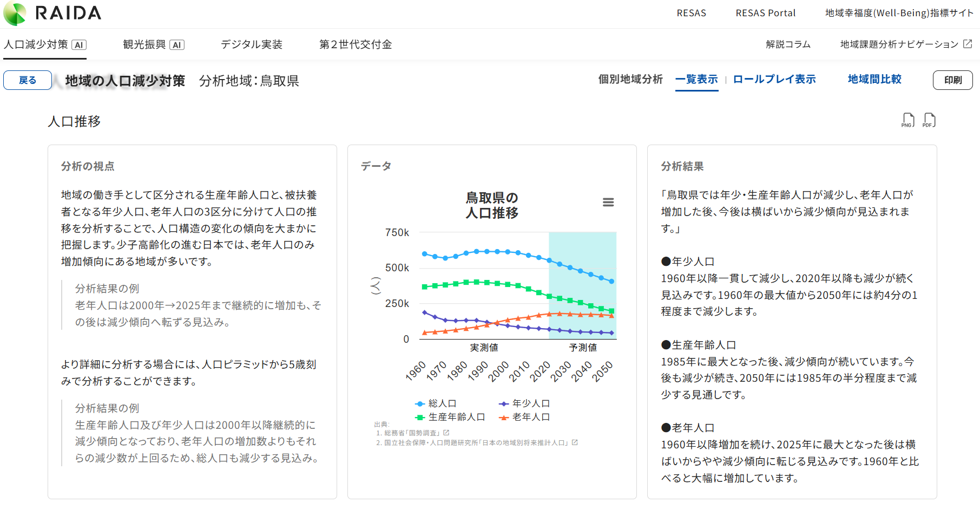Open the デジタル実装 tab
The height and width of the screenshot is (509, 980).
tap(252, 44)
